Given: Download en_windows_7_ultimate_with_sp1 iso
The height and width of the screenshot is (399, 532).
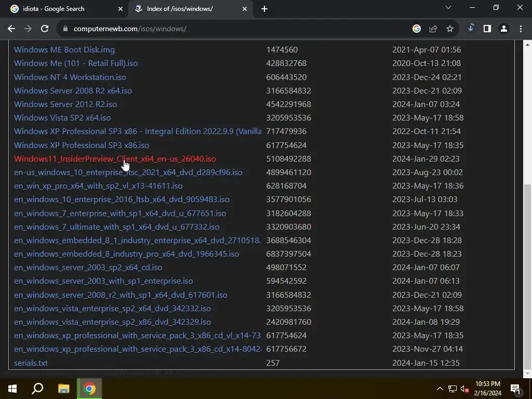Looking at the screenshot, I should (x=117, y=228).
